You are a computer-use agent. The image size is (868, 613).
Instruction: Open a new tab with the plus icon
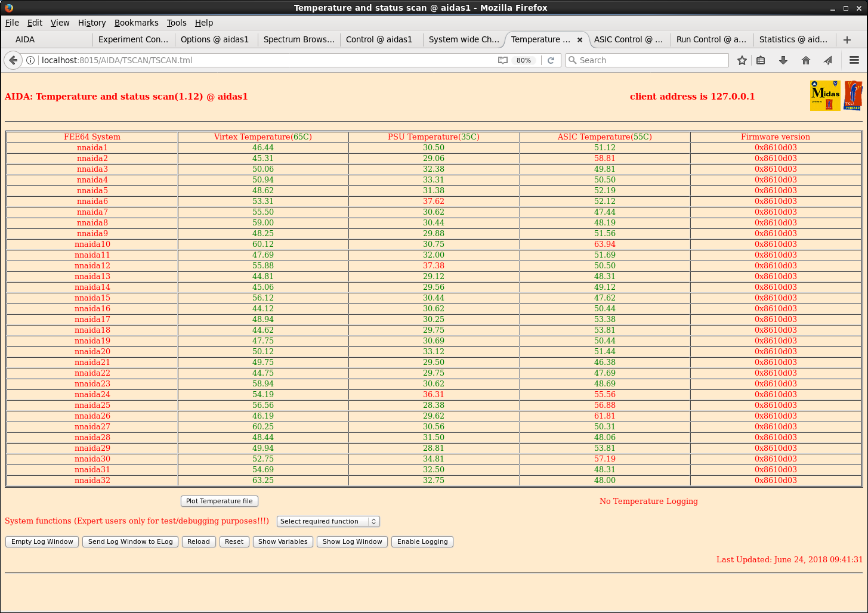(847, 39)
